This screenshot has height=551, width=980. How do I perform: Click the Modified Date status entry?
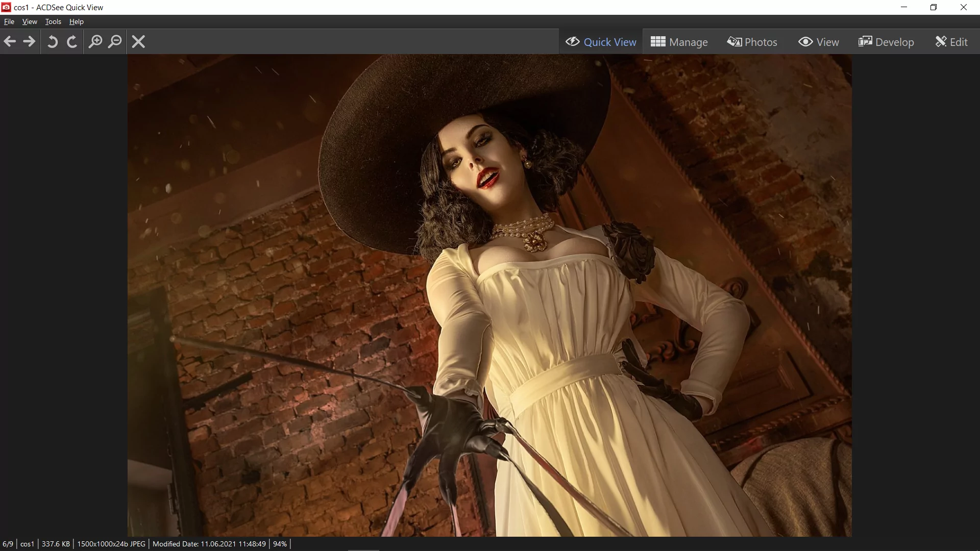pyautogui.click(x=209, y=544)
